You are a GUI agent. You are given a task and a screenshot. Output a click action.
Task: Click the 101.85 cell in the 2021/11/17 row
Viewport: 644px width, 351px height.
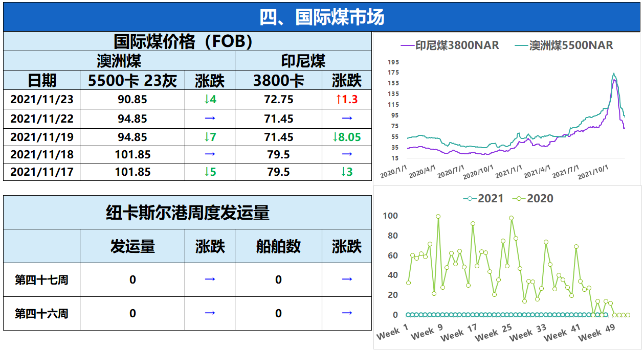coord(132,172)
